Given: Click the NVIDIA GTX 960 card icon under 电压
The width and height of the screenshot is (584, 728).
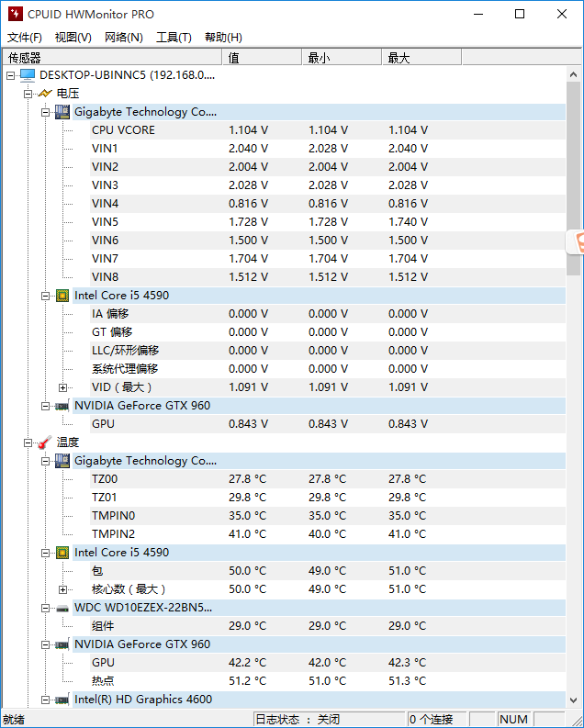Looking at the screenshot, I should (x=62, y=406).
